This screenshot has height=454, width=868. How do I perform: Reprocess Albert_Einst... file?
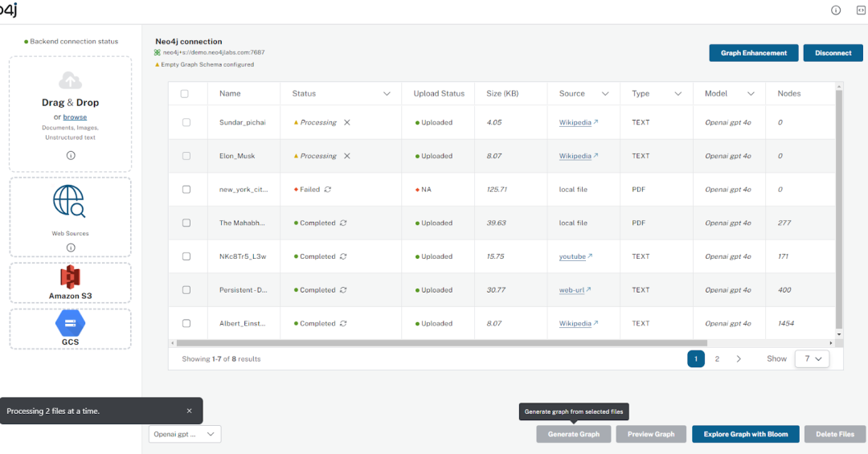[x=343, y=323]
